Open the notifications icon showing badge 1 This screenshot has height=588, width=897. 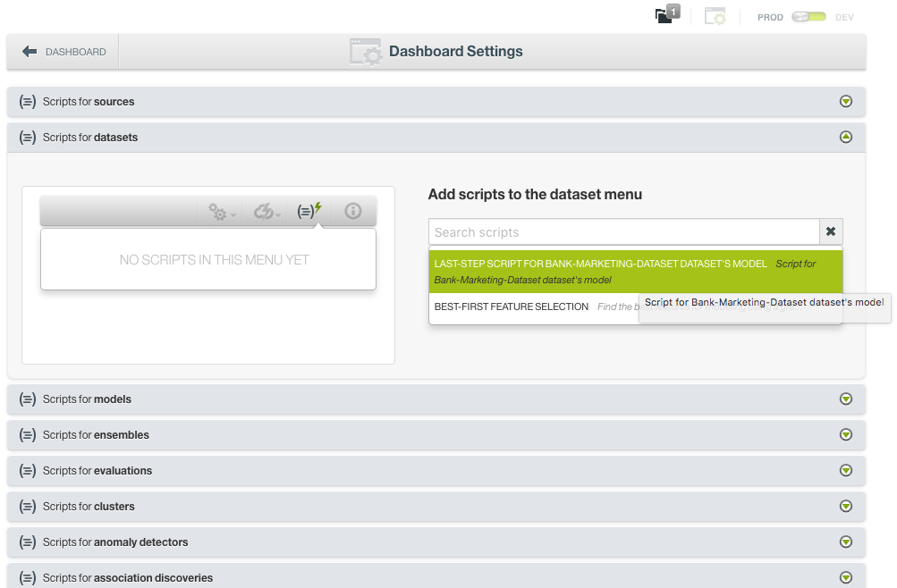click(x=664, y=15)
